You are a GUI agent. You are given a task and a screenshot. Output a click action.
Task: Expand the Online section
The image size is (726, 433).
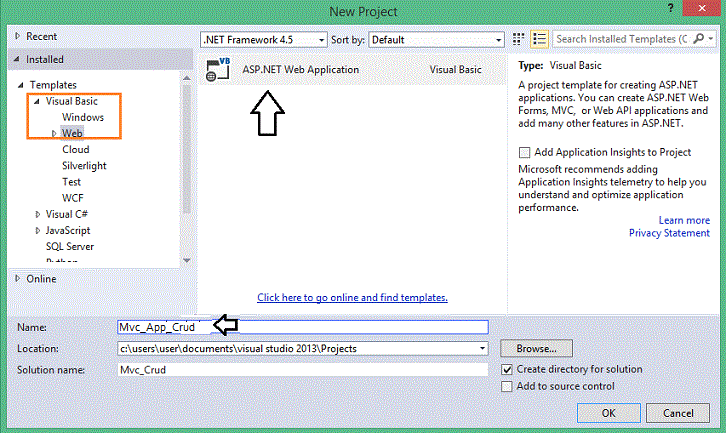[x=17, y=278]
